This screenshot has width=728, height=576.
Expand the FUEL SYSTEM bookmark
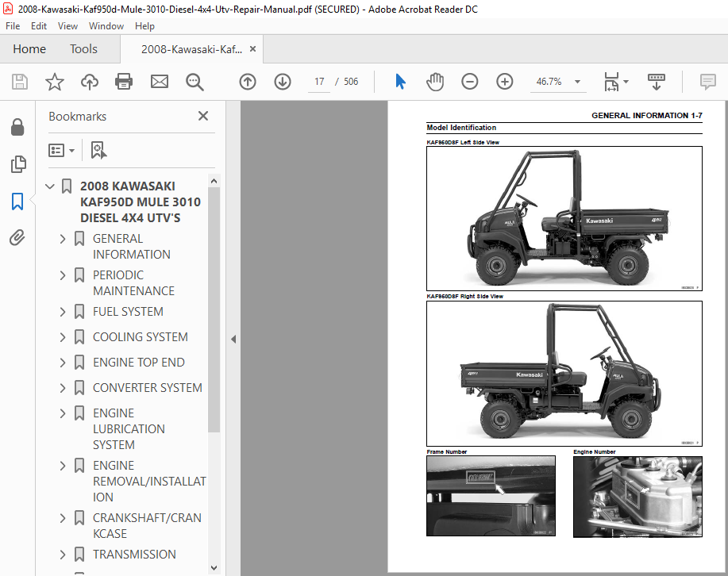[x=63, y=312]
